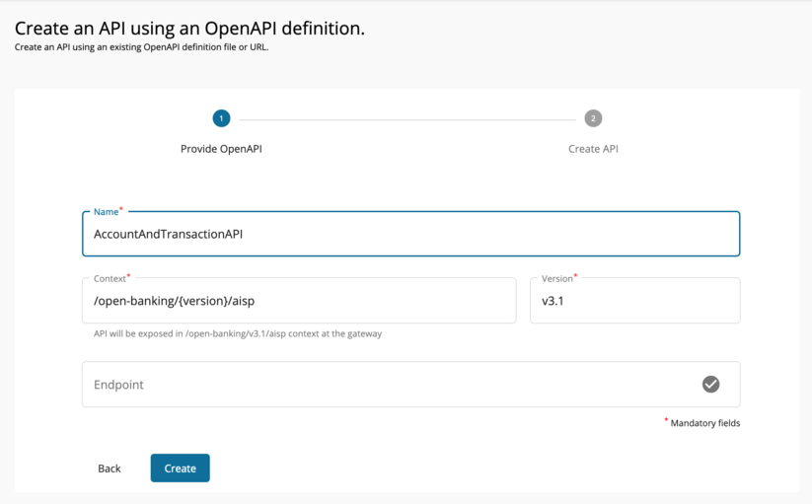
Task: Edit the Version field showing v3.1
Action: (634, 301)
